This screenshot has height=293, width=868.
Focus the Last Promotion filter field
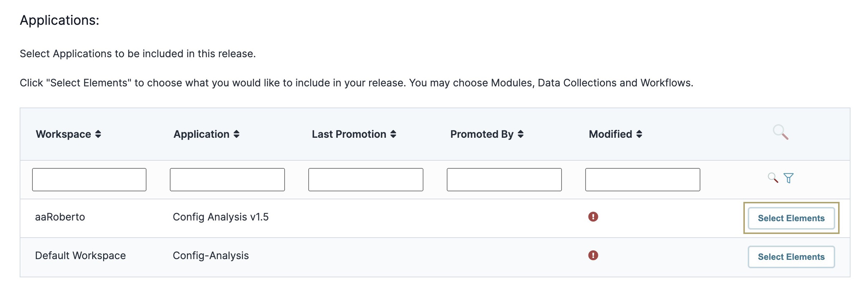tap(366, 180)
